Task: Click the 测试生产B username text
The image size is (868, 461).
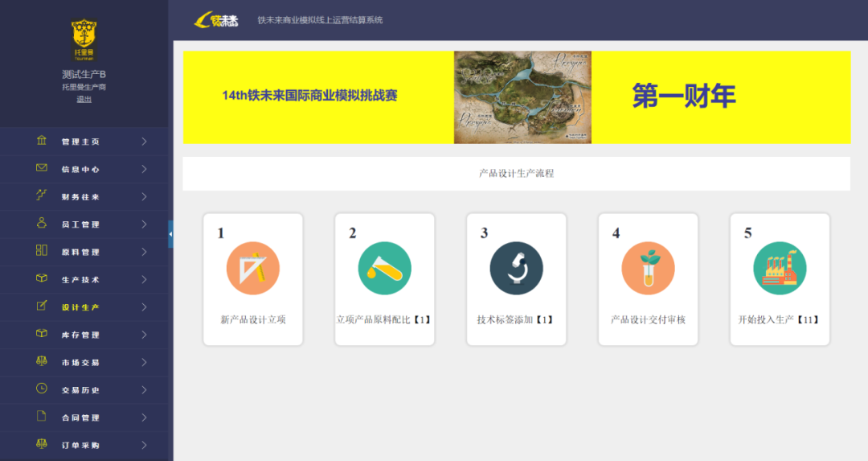Action: click(x=84, y=74)
